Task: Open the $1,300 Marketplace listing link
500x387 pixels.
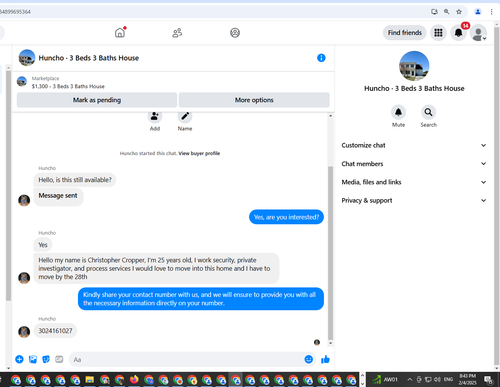Action: point(68,86)
